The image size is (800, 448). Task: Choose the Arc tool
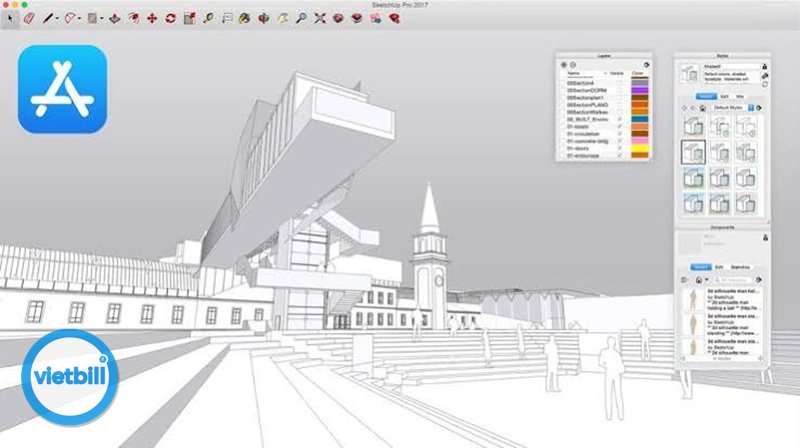tap(70, 19)
